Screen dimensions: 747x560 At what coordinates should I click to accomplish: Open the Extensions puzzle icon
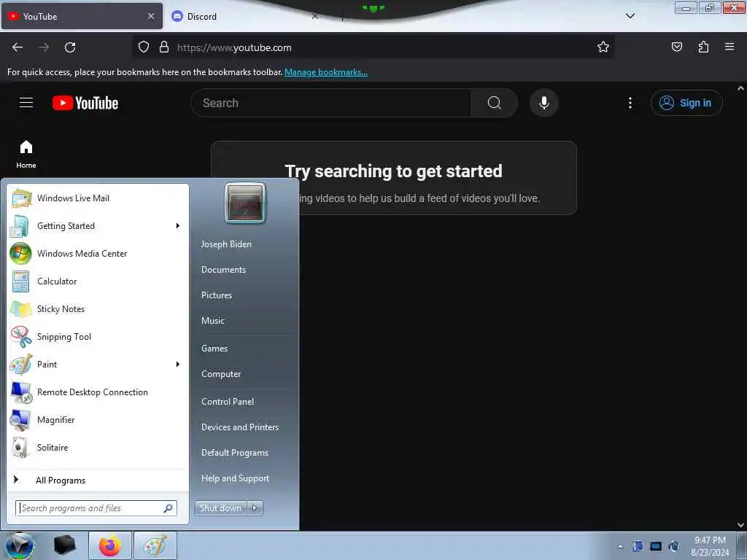pos(703,47)
